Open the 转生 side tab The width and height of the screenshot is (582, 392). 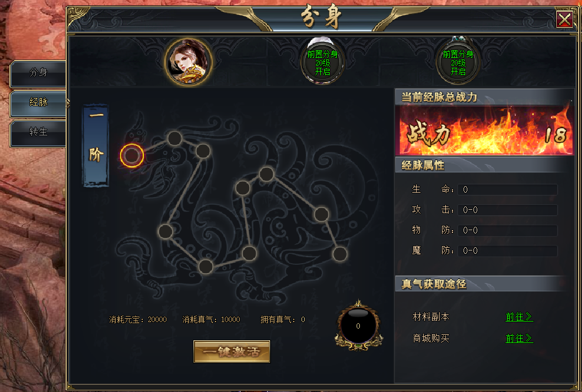pyautogui.click(x=38, y=132)
